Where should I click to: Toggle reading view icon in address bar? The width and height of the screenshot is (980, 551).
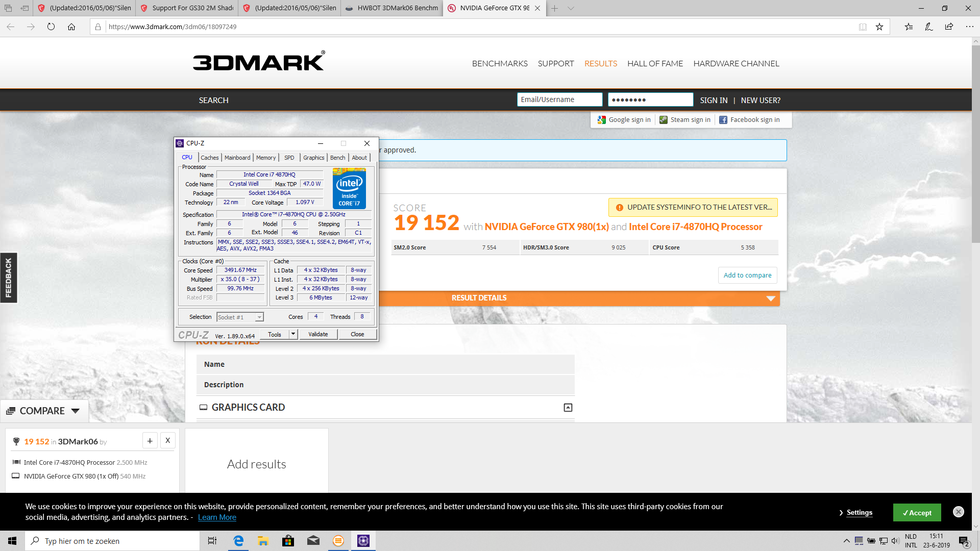pos(863,27)
